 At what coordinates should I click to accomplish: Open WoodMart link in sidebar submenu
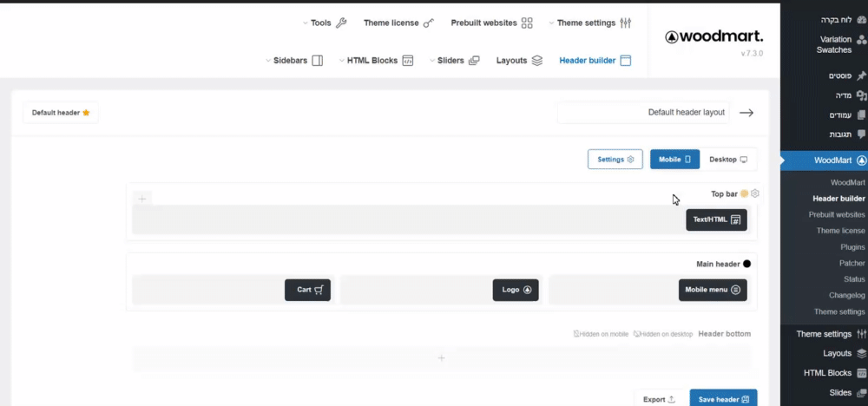point(847,182)
